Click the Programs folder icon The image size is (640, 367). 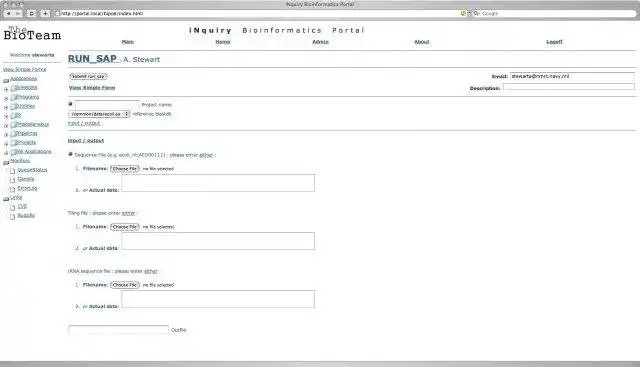[x=14, y=98]
